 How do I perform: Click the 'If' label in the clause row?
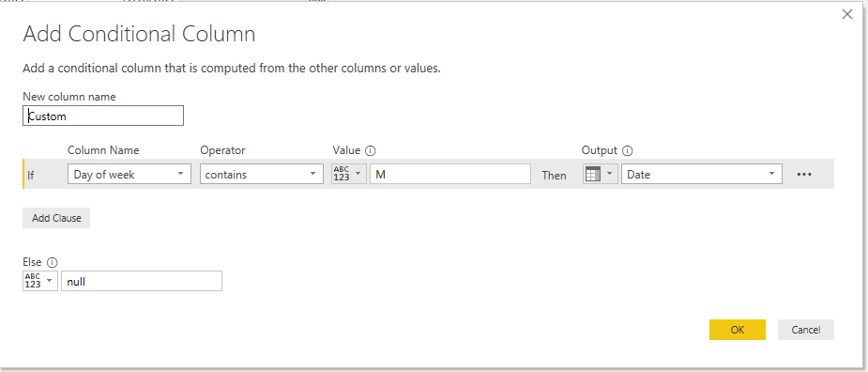[31, 175]
